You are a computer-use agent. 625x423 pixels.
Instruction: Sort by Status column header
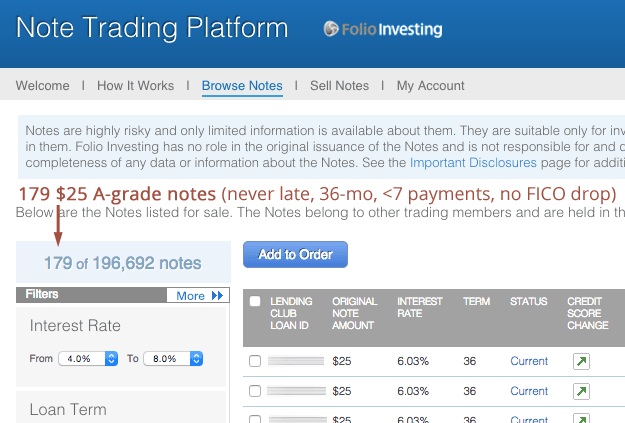point(529,301)
